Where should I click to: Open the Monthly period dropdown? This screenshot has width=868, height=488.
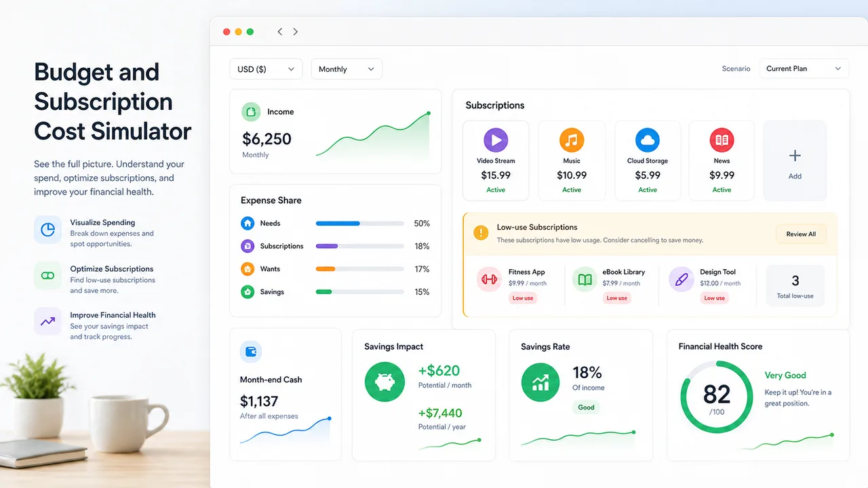point(347,69)
